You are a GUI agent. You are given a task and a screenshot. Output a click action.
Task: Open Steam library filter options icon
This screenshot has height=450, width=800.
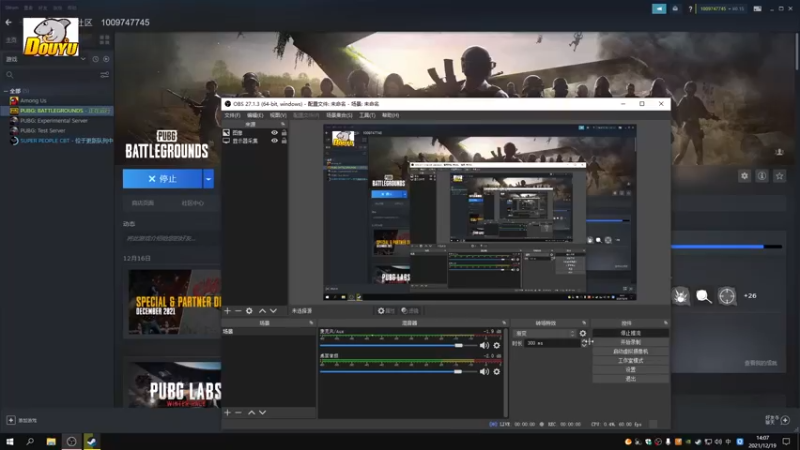(104, 75)
